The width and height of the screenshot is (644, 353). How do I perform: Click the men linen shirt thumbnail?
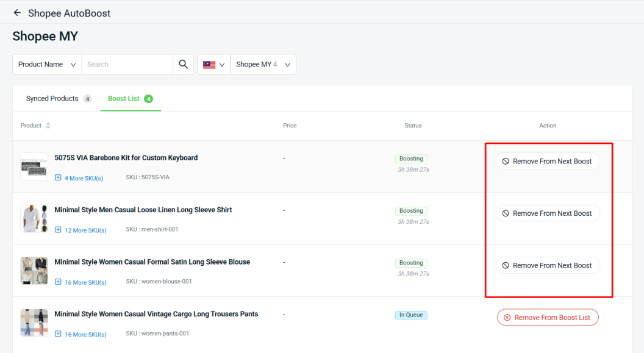tap(34, 219)
